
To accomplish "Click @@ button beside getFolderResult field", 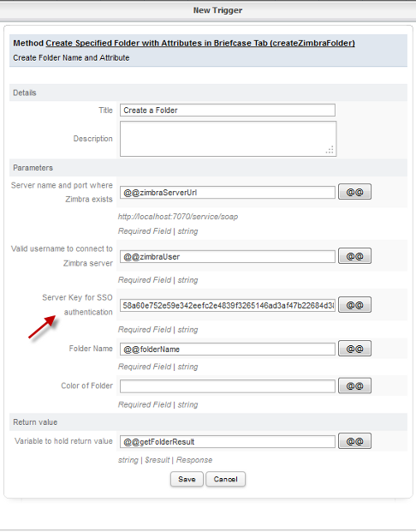I will coord(354,441).
